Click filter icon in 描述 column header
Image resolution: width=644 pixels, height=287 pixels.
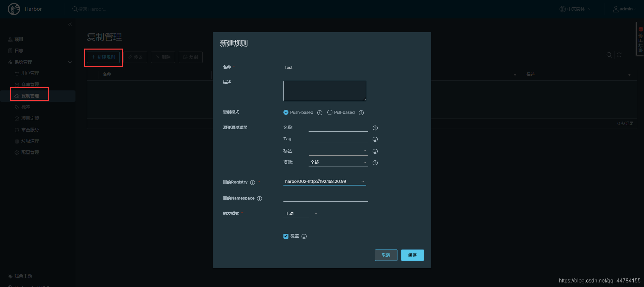(x=629, y=75)
